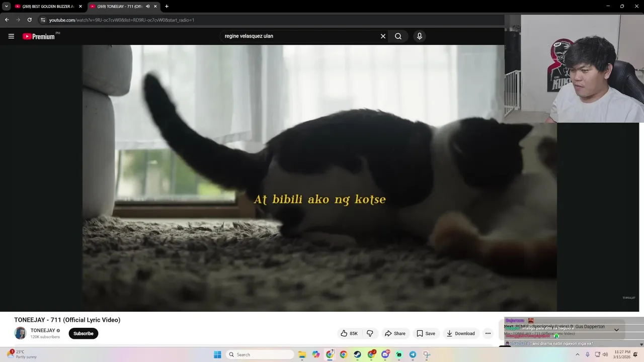Image resolution: width=644 pixels, height=362 pixels.
Task: Open Steam from the taskbar
Action: (x=357, y=354)
